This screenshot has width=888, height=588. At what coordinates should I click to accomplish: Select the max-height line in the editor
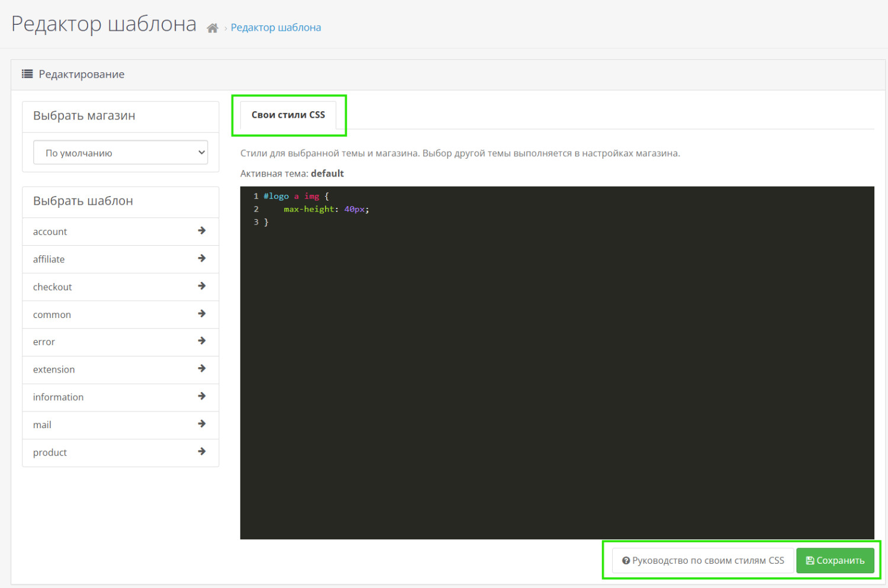(326, 209)
